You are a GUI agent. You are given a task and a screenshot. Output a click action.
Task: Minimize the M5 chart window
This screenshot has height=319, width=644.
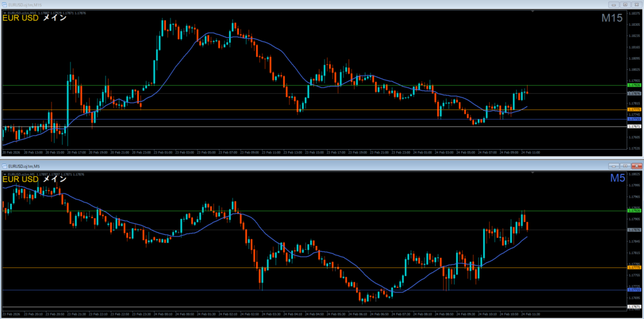tap(614, 165)
